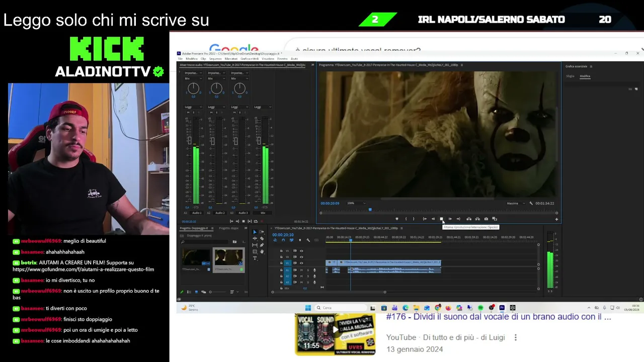
Task: Select the Type text tool
Action: coord(255,258)
